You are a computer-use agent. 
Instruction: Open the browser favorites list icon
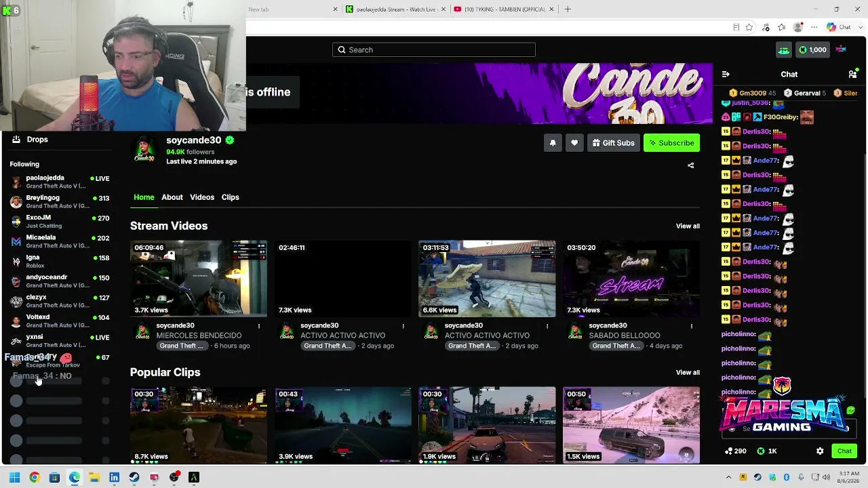[x=782, y=27]
